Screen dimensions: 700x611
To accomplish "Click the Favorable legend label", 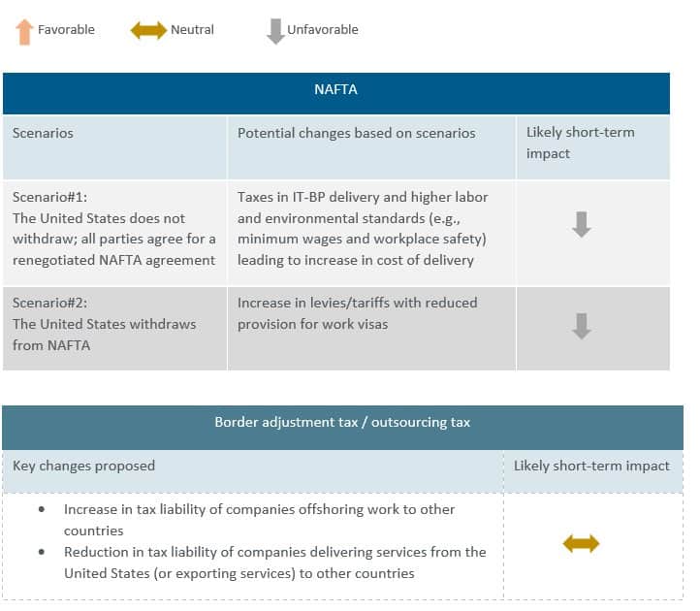I will click(x=66, y=30).
